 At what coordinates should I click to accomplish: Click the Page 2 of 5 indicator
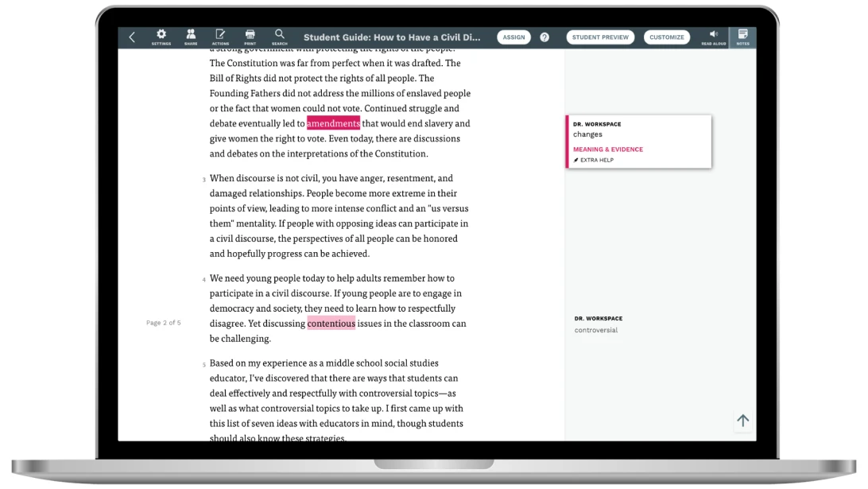point(163,322)
